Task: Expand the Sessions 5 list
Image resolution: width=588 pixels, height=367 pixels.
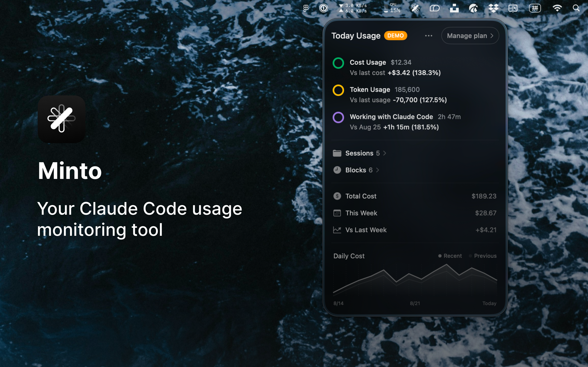Action: click(360, 153)
